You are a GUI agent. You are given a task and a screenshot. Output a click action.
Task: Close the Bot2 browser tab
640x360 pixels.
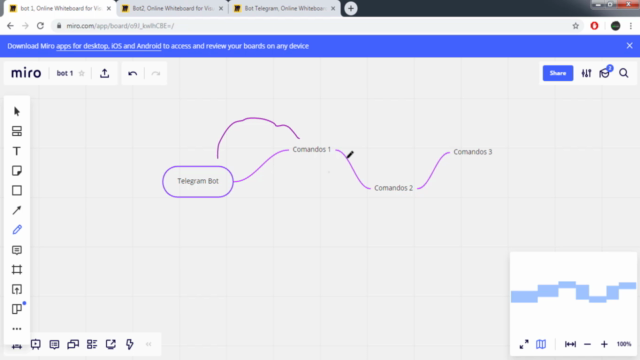(221, 8)
